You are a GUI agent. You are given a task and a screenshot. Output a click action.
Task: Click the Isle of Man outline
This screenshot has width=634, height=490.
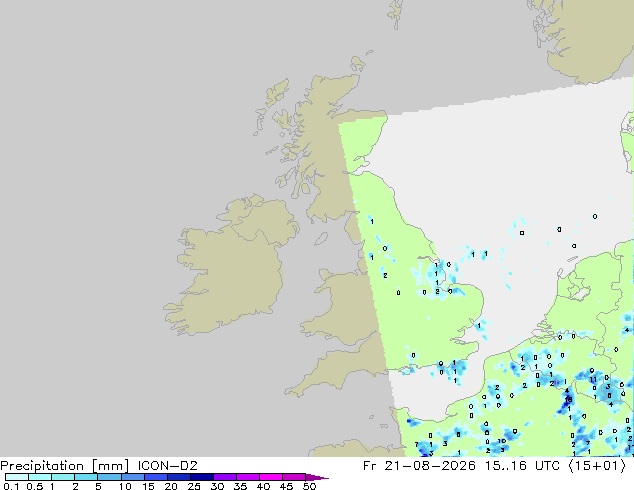321,239
